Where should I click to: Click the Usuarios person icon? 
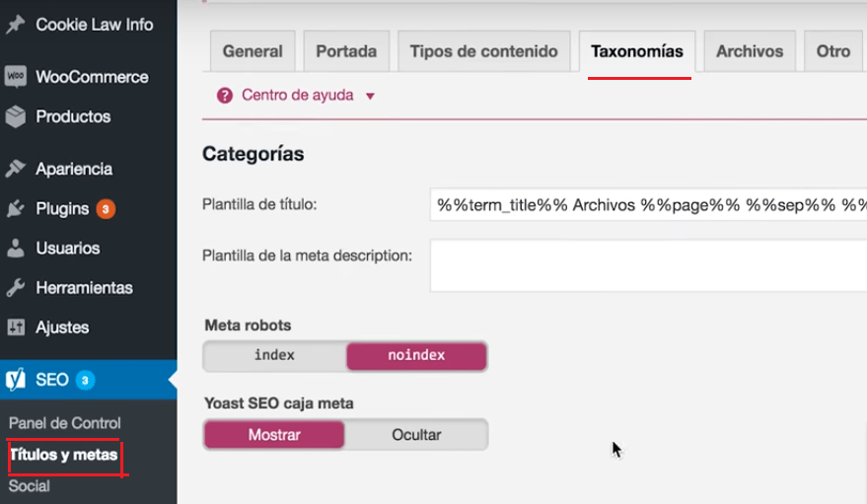click(15, 249)
